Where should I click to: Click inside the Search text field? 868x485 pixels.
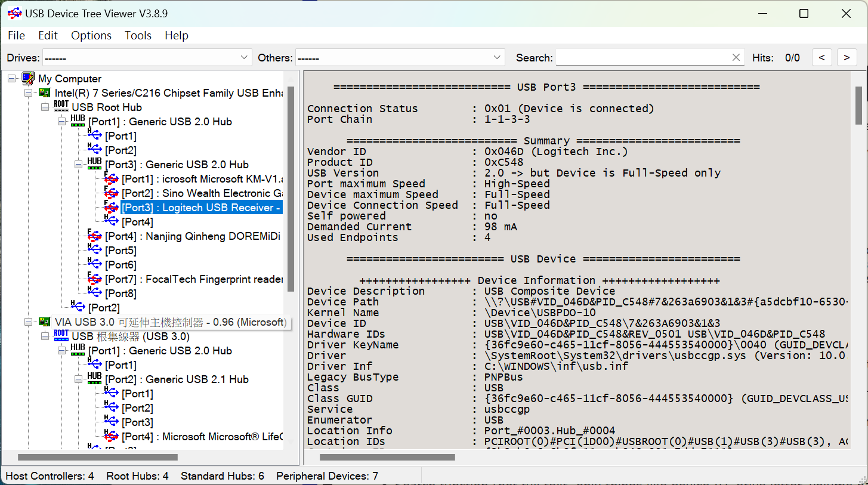(641, 58)
